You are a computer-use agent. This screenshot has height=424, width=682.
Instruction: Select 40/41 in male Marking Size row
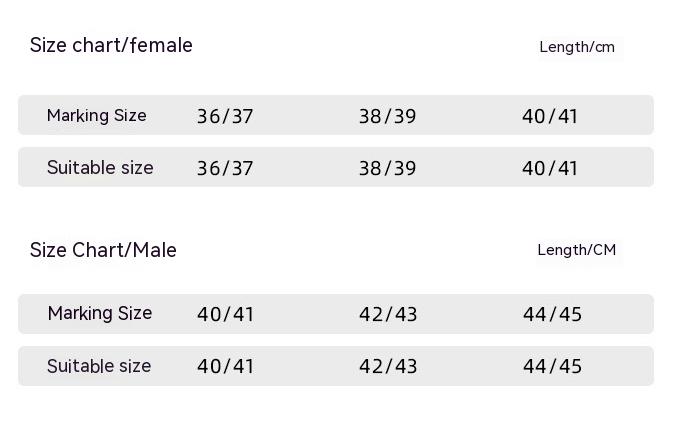click(x=225, y=314)
